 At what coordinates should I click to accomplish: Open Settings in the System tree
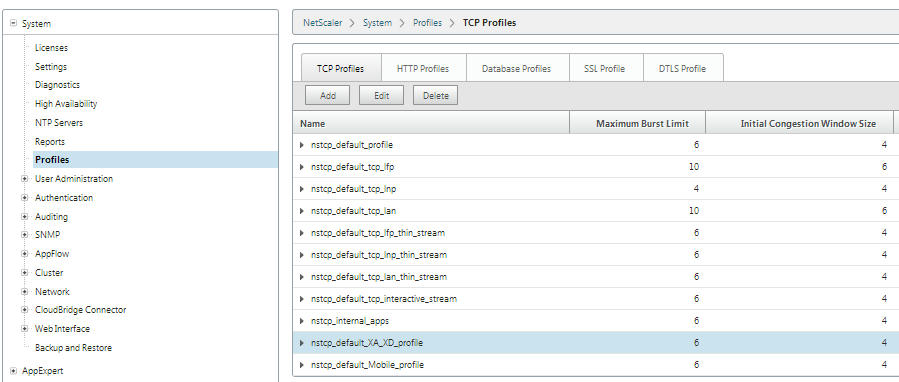pyautogui.click(x=51, y=67)
